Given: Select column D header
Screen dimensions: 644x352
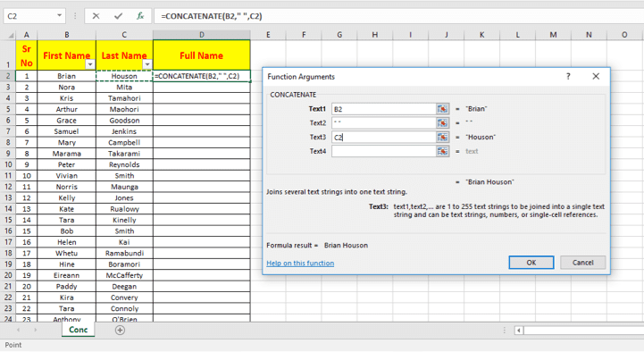Looking at the screenshot, I should point(202,35).
